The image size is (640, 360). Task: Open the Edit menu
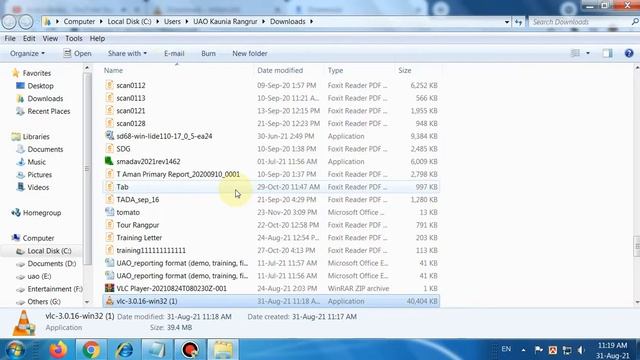(29, 38)
